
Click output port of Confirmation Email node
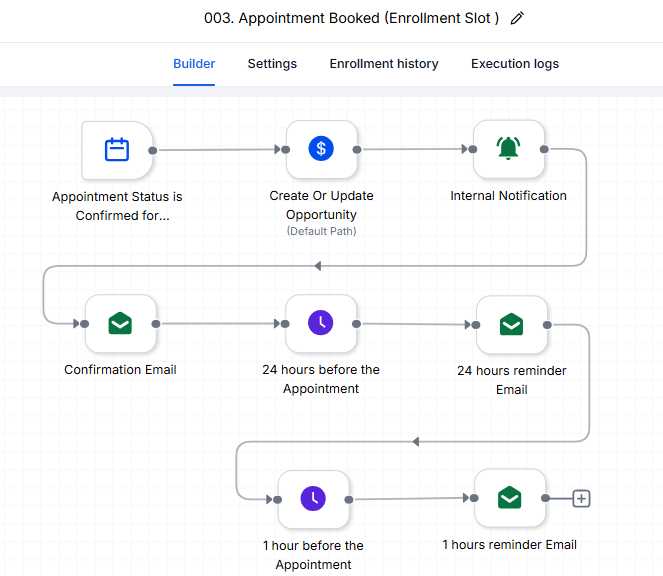click(x=156, y=324)
